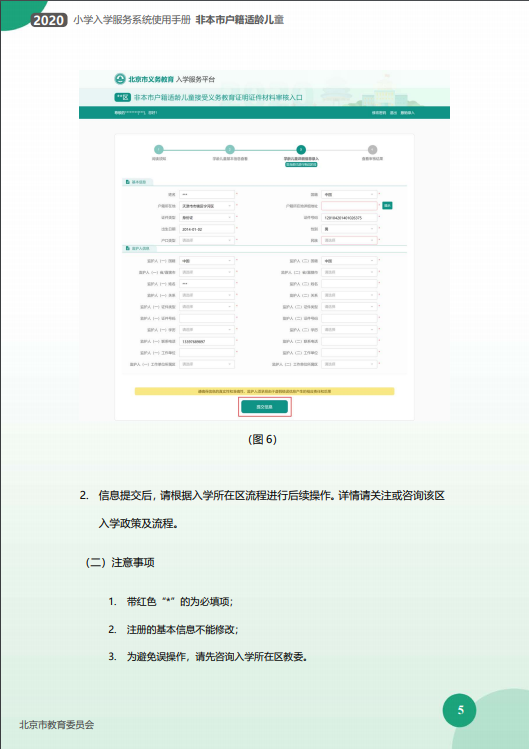Click the active step 3 circle

click(x=301, y=150)
